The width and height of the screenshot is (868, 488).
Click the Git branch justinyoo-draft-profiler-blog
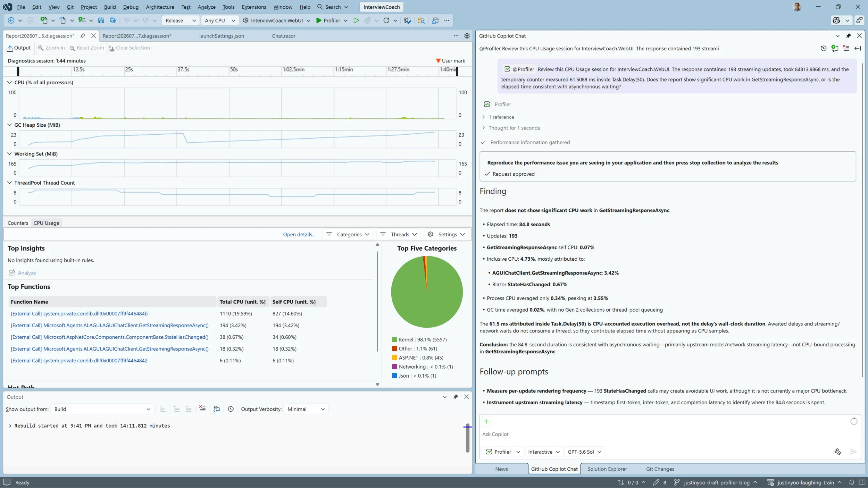click(716, 482)
